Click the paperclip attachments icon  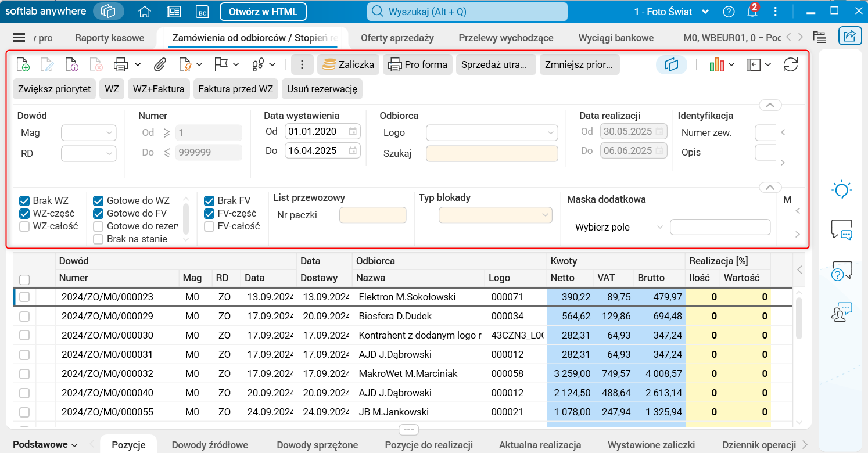coord(160,64)
